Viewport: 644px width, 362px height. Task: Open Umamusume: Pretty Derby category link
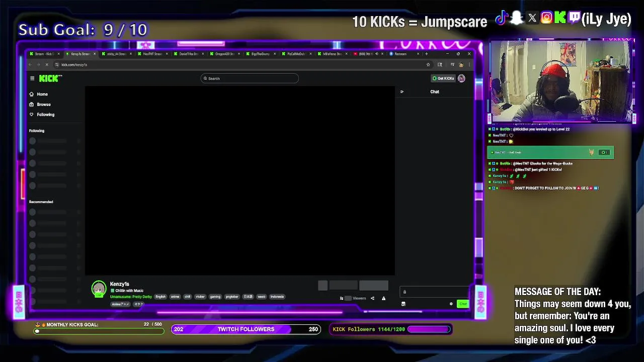tap(131, 297)
